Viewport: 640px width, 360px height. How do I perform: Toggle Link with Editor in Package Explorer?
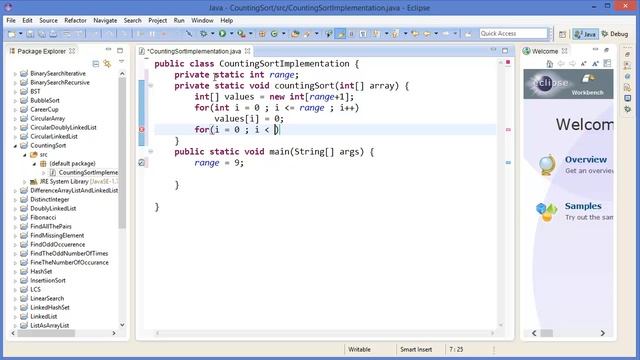pos(107,64)
